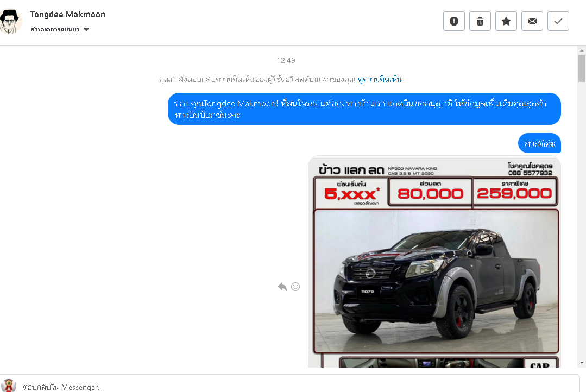Click the page avatar beside reply box

(x=9, y=385)
